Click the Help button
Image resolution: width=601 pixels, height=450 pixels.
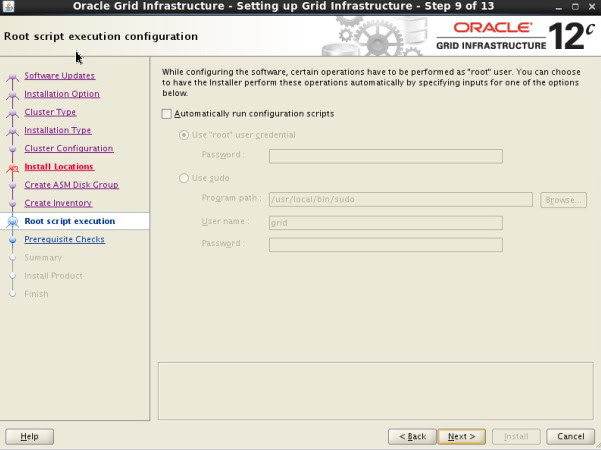click(x=30, y=437)
